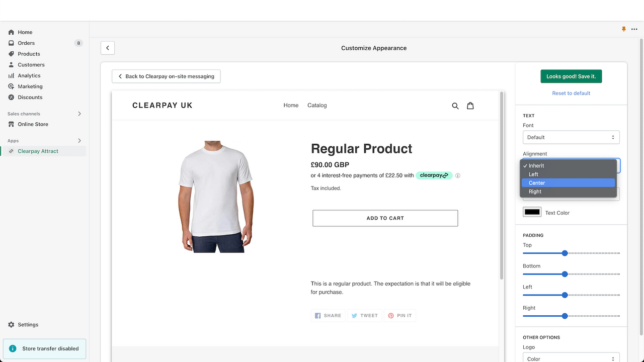Open the Font dropdown showing Default
Image resolution: width=644 pixels, height=362 pixels.
(571, 137)
